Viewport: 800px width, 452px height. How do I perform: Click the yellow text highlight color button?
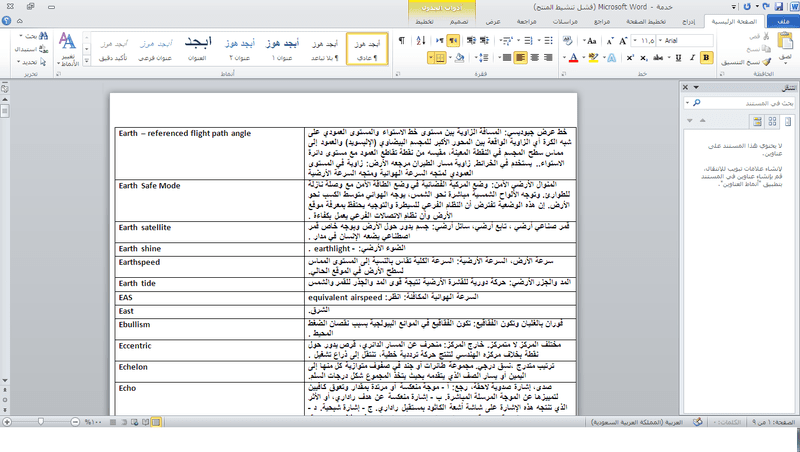[593, 58]
